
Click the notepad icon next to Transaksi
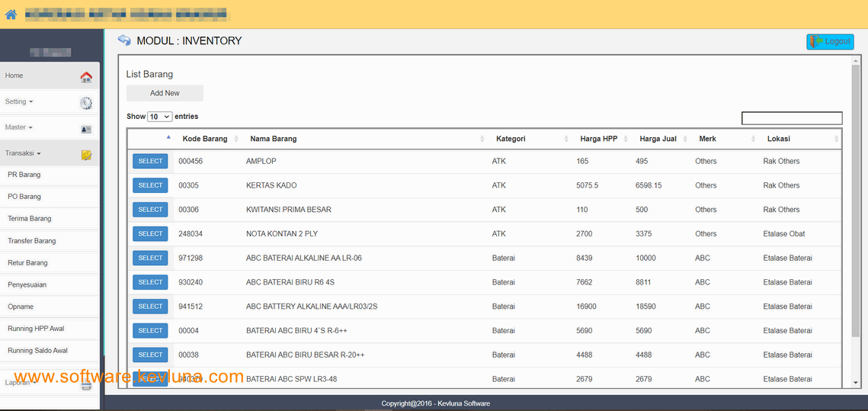click(x=86, y=155)
